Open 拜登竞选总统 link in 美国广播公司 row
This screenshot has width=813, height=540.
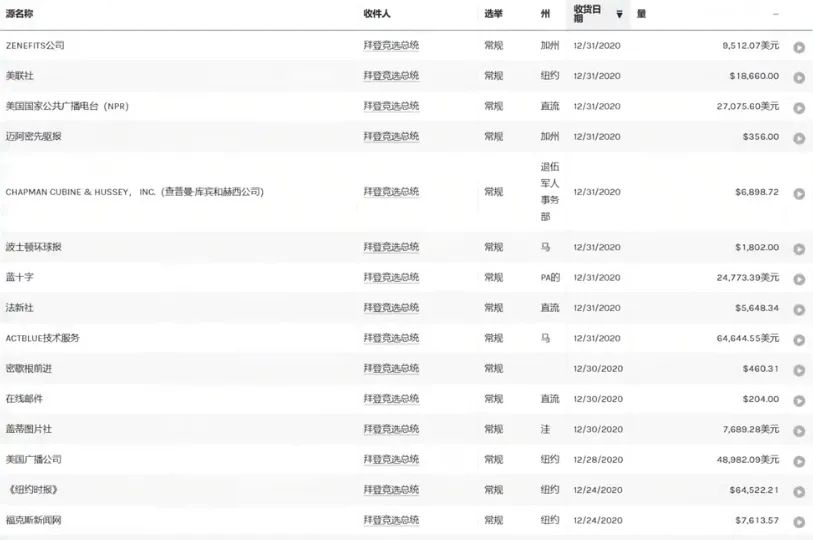pyautogui.click(x=391, y=460)
